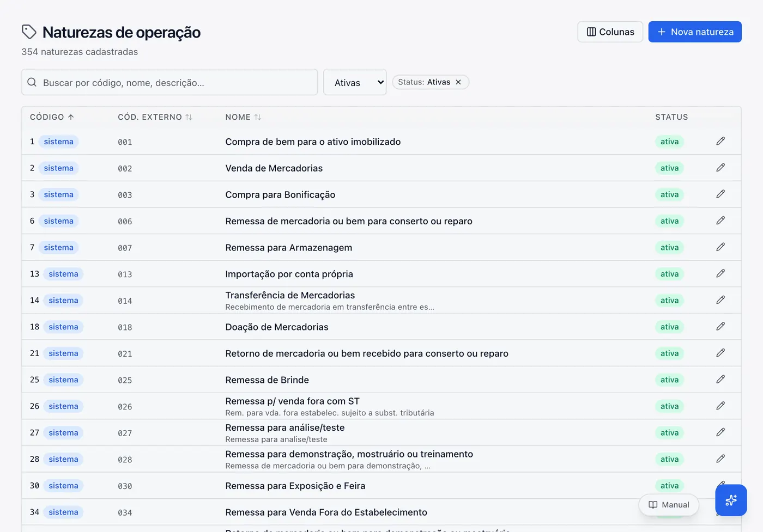The image size is (763, 532).
Task: Select the Compra para Bonificação name
Action: [280, 194]
